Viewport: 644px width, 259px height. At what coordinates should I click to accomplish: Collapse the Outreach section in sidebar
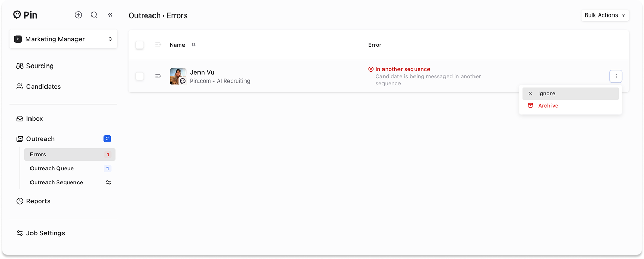click(40, 139)
